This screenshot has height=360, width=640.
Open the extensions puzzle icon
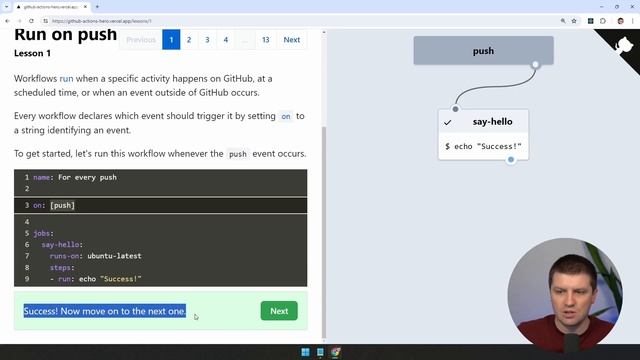[x=603, y=21]
